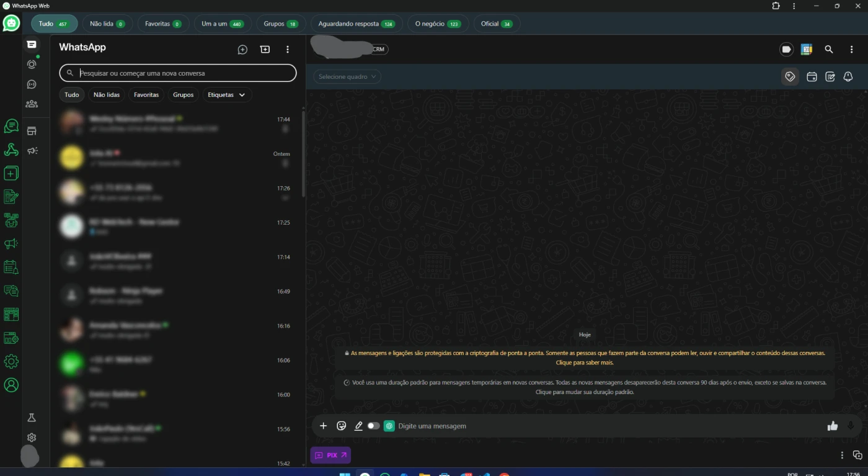Switch to the O negócio tab
This screenshot has height=476, width=868.
438,24
